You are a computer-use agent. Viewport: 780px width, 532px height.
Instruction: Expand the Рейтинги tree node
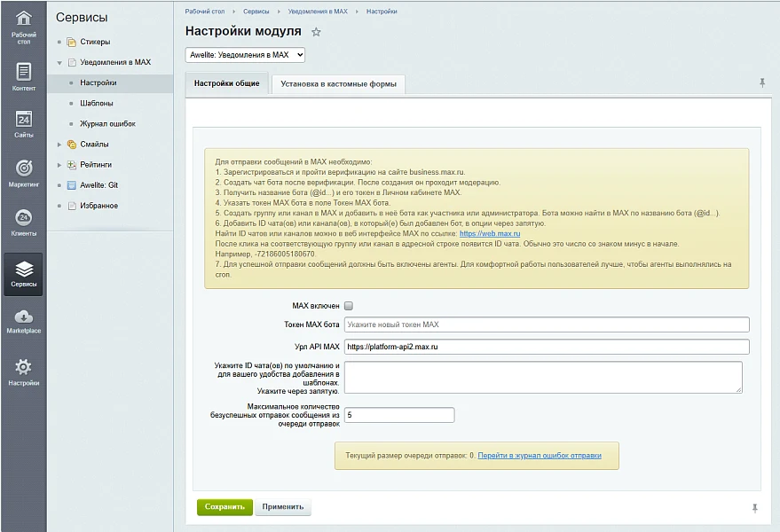[59, 165]
